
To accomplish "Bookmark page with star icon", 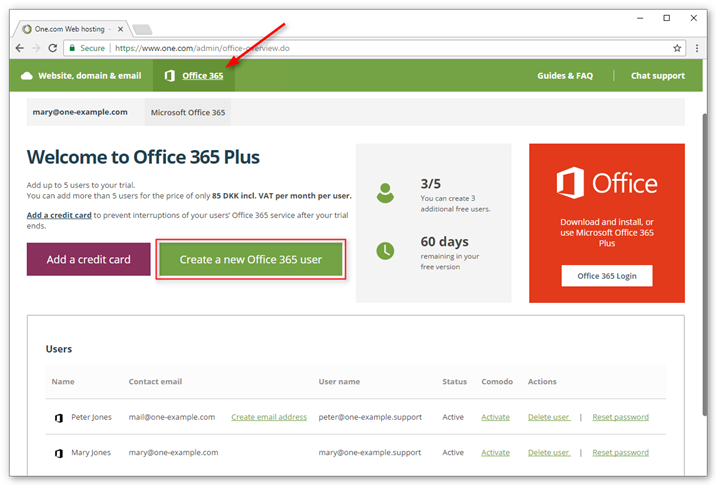I will pyautogui.click(x=677, y=48).
